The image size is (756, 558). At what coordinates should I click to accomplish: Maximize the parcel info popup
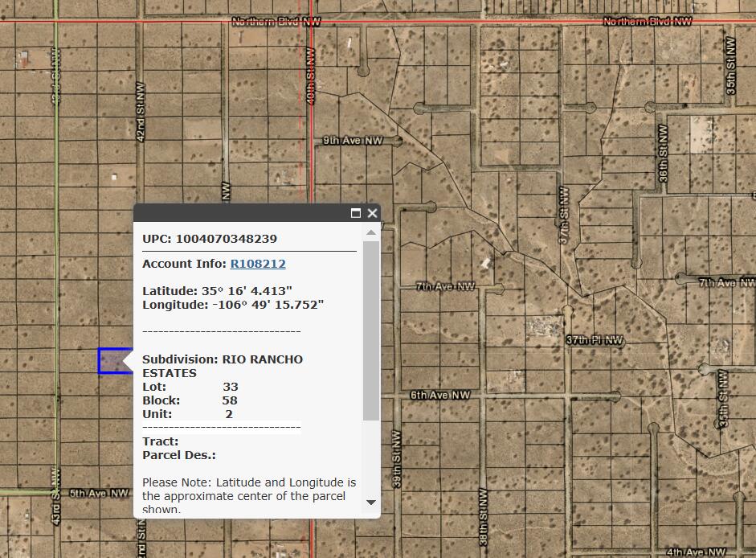[x=356, y=213]
